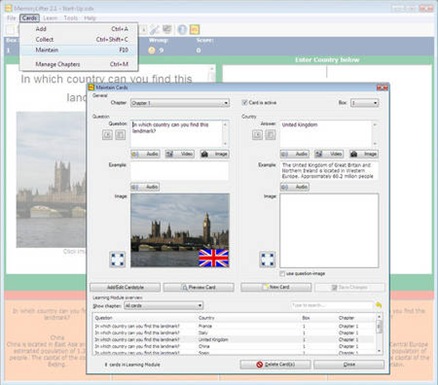Image resolution: width=438 pixels, height=385 pixels.
Task: Add video to the answer
Action: point(329,154)
